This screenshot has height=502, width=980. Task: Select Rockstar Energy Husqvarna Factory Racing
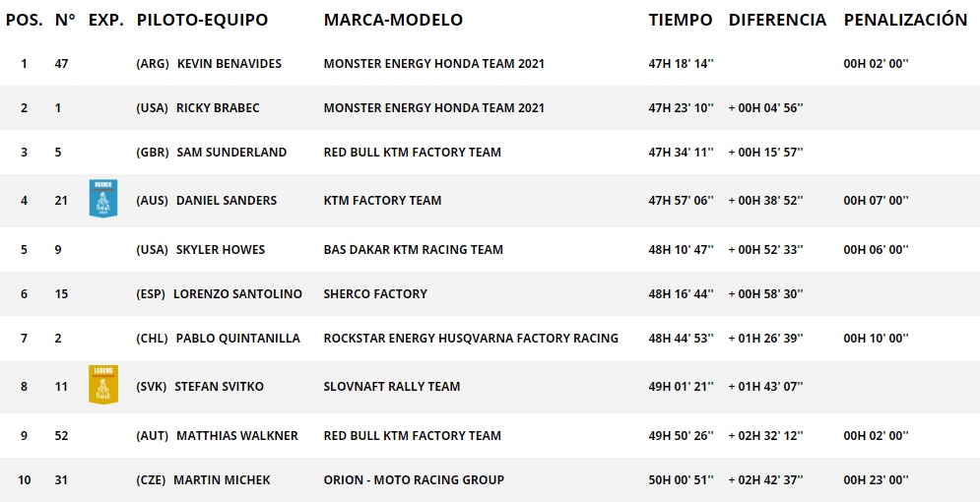(471, 339)
